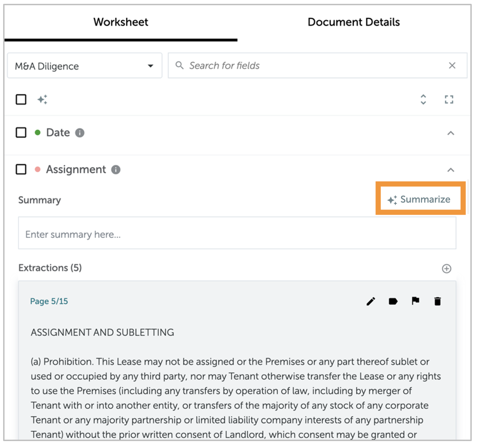Click the Assignment info icon
The width and height of the screenshot is (478, 448).
click(116, 170)
